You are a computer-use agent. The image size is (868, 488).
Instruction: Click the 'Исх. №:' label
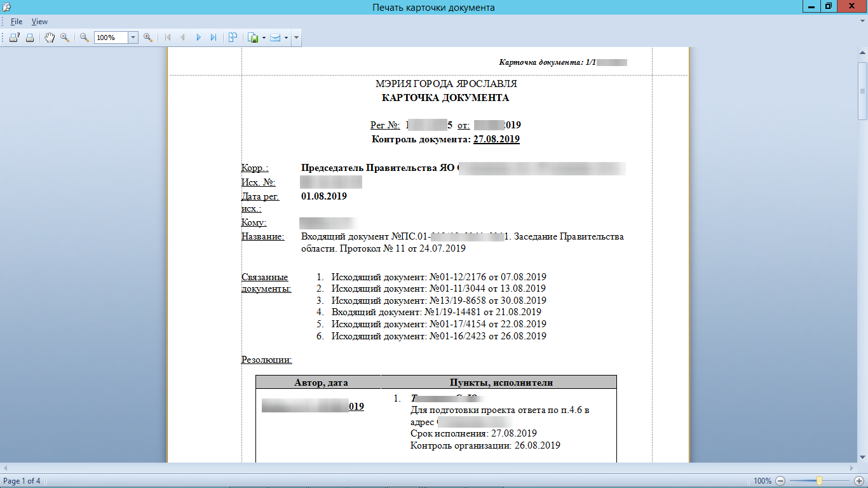point(258,182)
